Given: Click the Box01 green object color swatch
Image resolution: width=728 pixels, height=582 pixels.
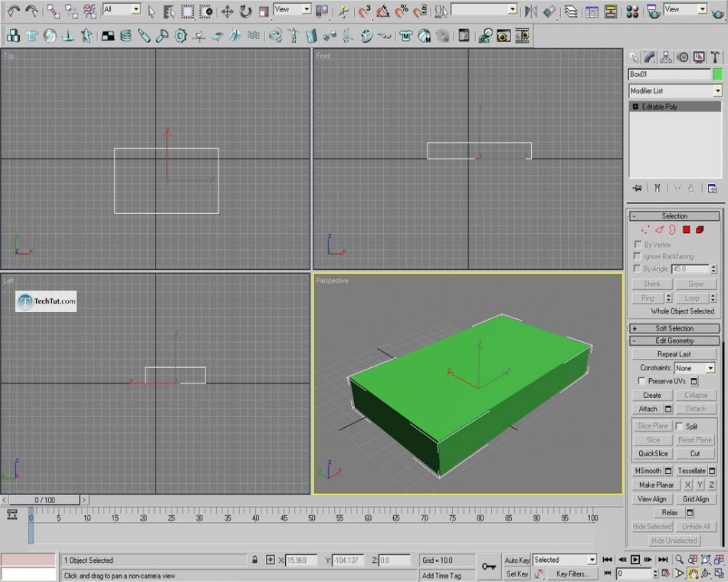Looking at the screenshot, I should tap(718, 74).
